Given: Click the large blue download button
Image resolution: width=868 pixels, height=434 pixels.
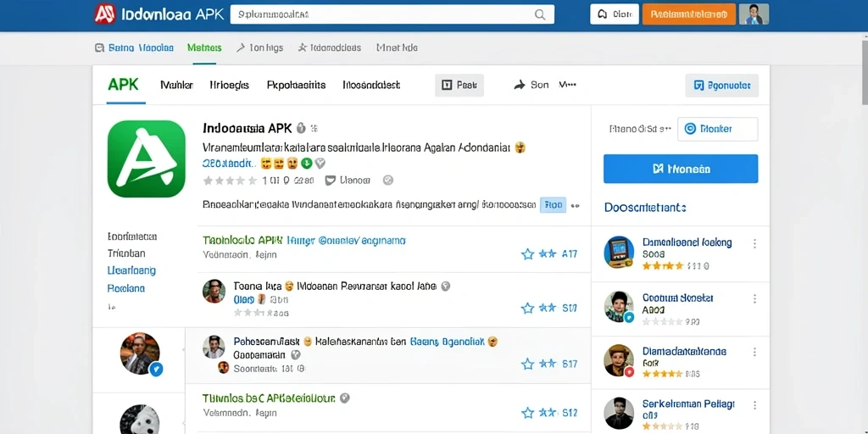Looking at the screenshot, I should 681,169.
